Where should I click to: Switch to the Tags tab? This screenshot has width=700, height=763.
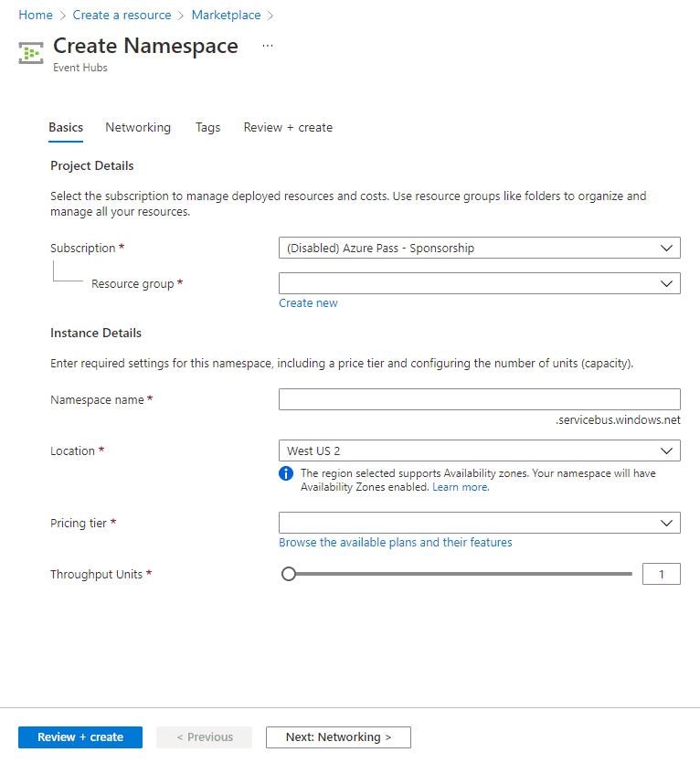coord(207,127)
